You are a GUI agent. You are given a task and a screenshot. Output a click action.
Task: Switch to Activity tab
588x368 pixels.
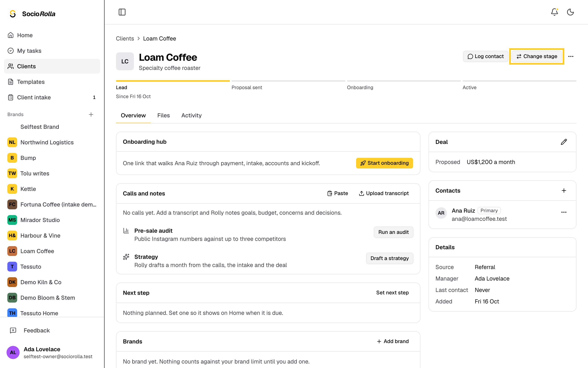point(191,115)
